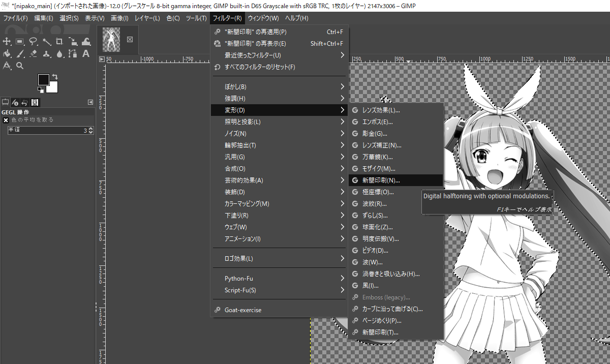This screenshot has width=610, height=364.
Task: Choose エンボス(E)... filter
Action: [396, 122]
